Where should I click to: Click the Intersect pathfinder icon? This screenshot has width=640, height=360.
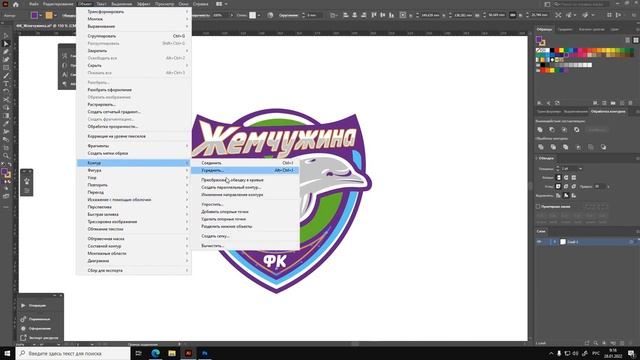tap(564, 130)
